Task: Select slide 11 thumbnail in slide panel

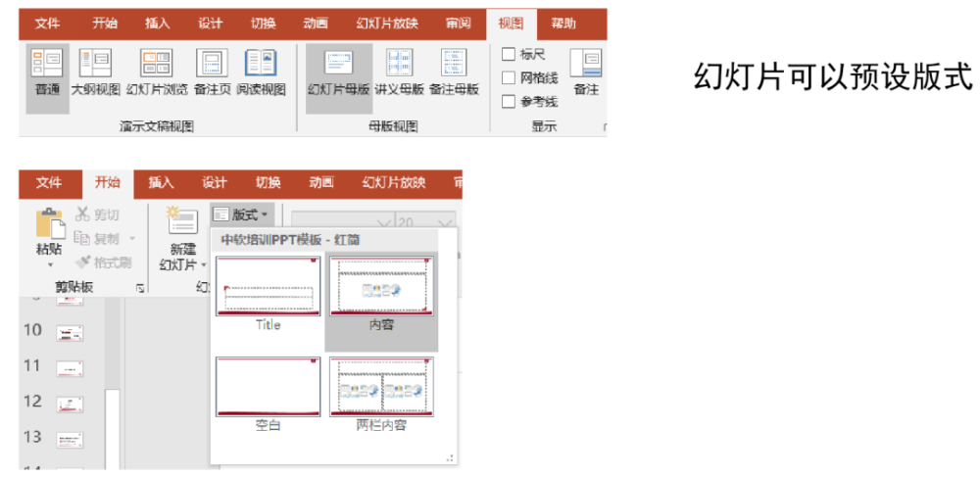Action: click(70, 368)
